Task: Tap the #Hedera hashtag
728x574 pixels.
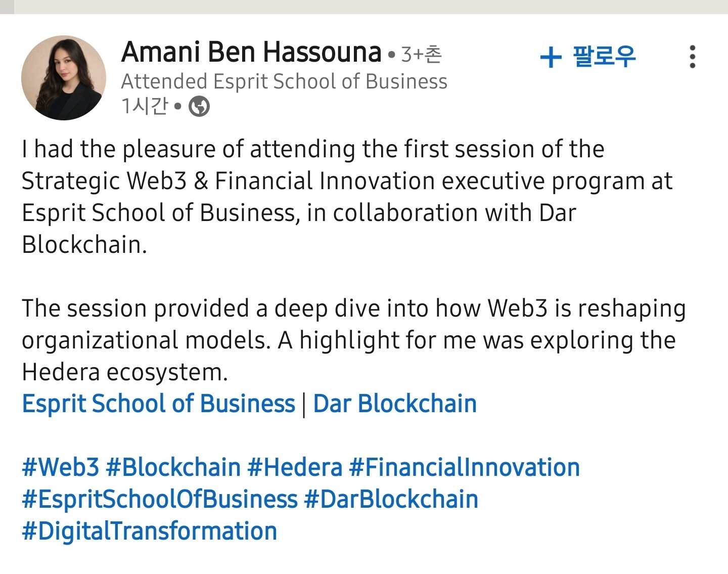Action: click(295, 467)
